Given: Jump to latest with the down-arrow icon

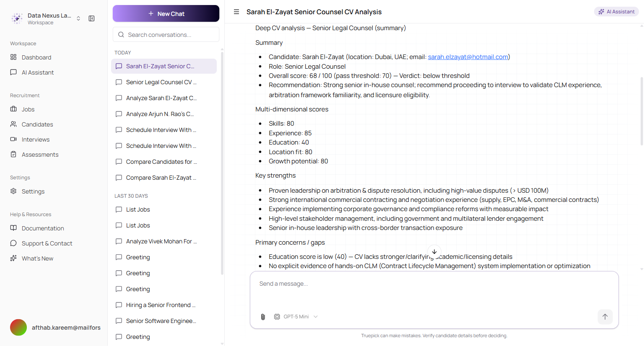Looking at the screenshot, I should tap(434, 252).
